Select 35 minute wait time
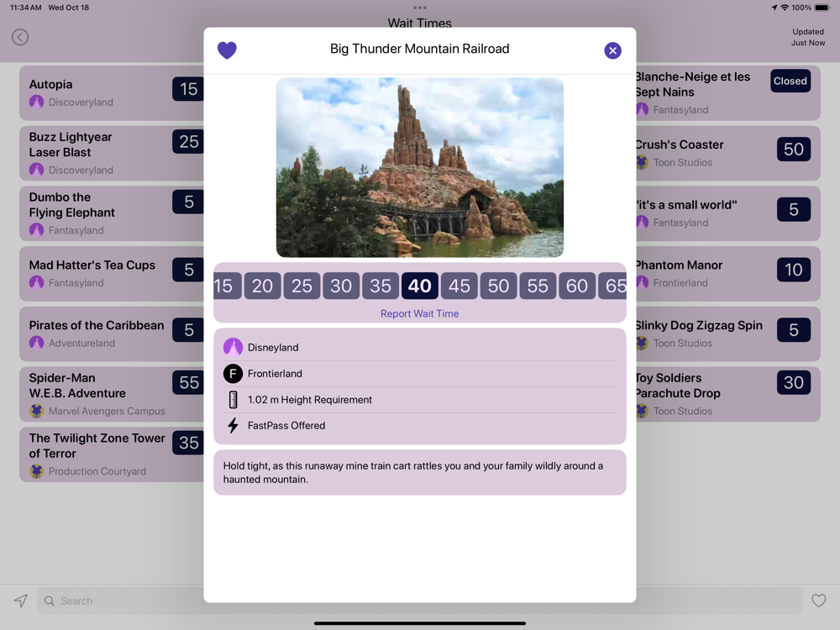 (x=381, y=286)
